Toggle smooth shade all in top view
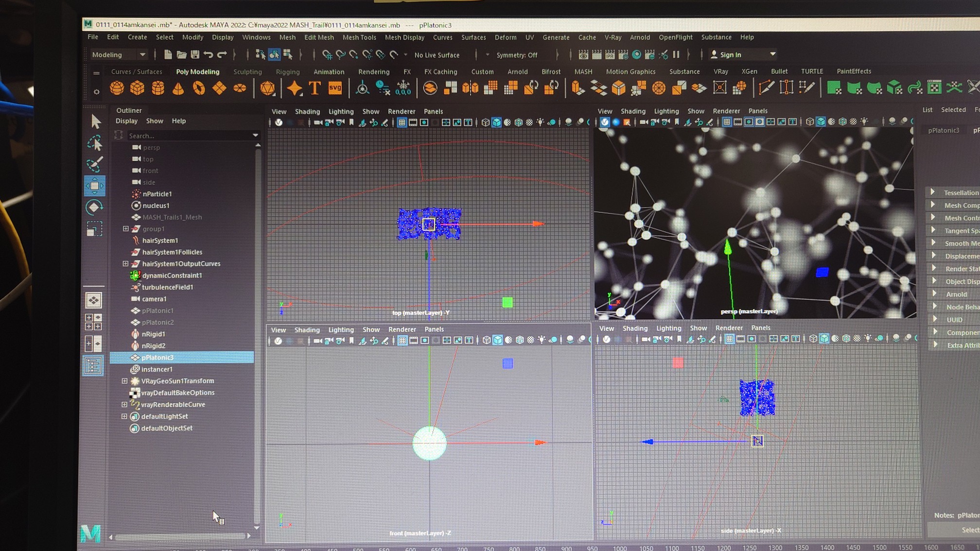 coord(496,122)
